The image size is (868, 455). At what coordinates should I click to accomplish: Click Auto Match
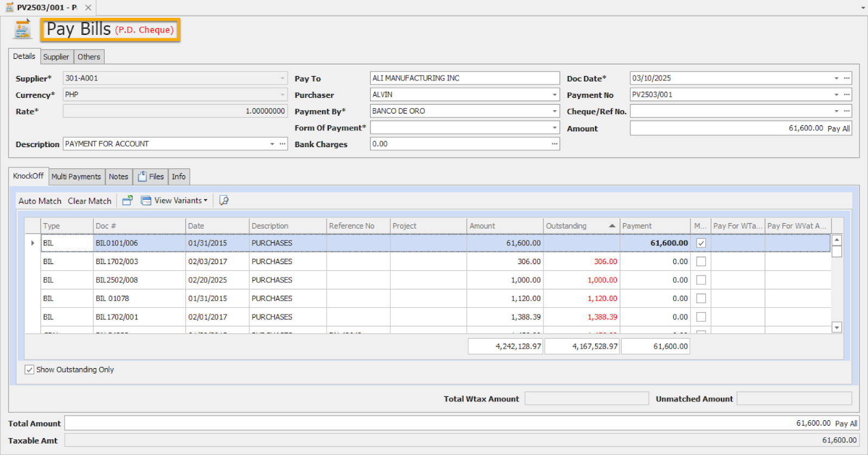click(40, 201)
